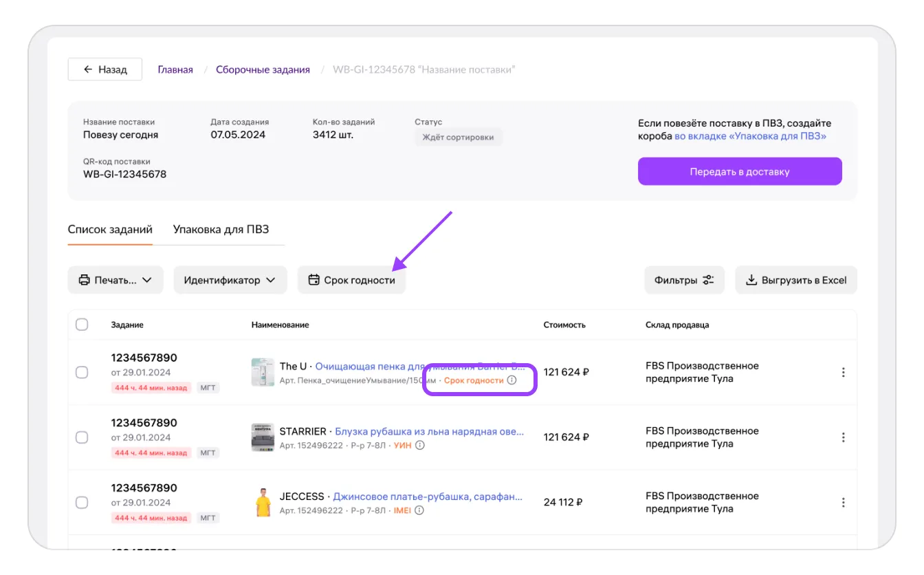Click info icon next to IMEI label
The width and height of the screenshot is (924, 575).
pos(419,510)
